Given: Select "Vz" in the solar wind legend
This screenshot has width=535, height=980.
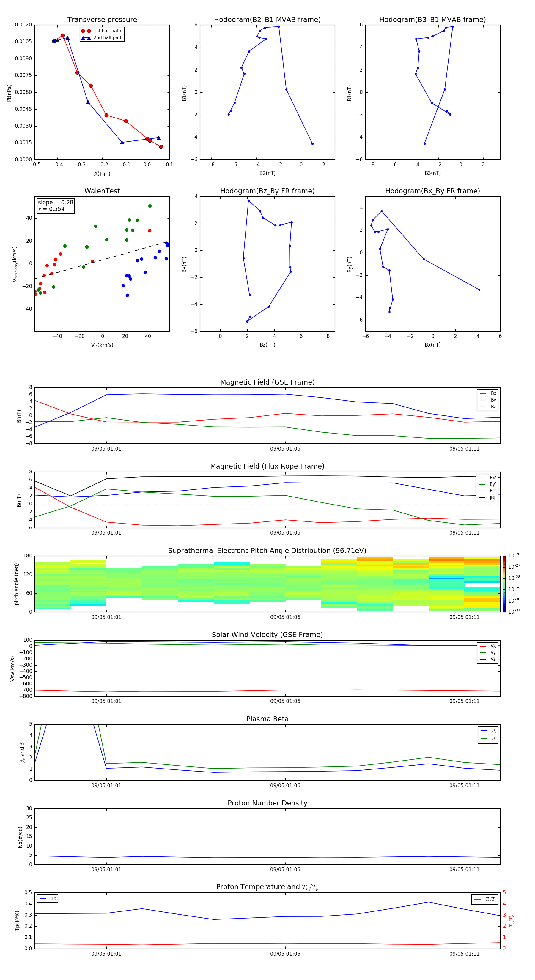Looking at the screenshot, I should (488, 659).
